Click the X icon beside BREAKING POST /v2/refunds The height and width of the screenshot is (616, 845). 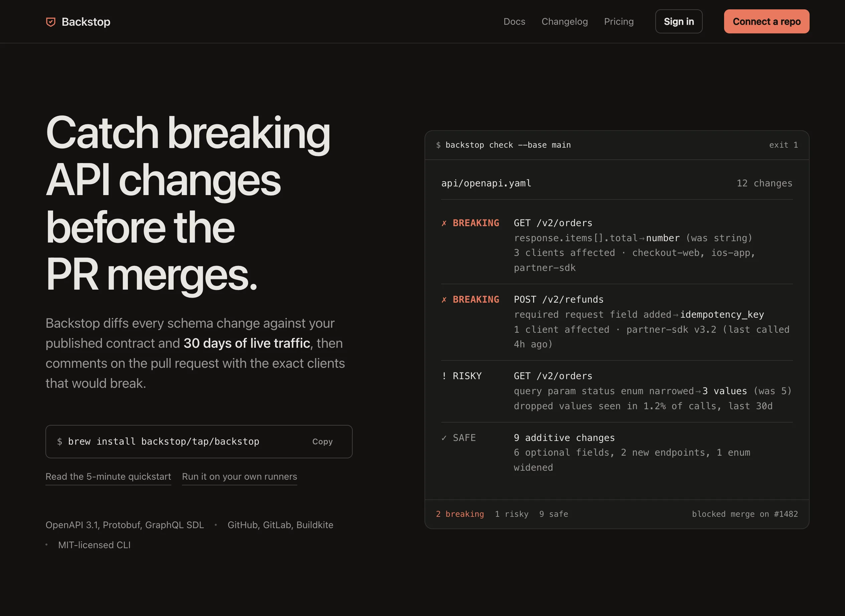(444, 300)
